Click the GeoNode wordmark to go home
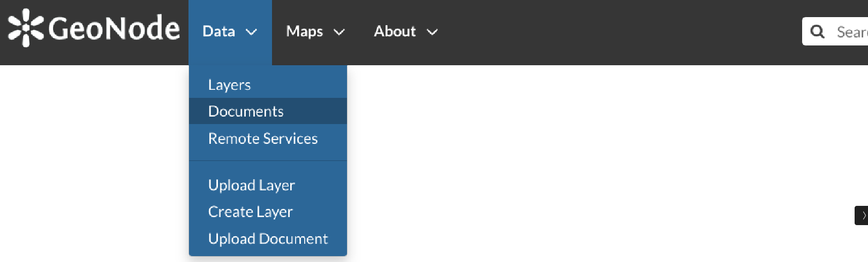 point(114,28)
